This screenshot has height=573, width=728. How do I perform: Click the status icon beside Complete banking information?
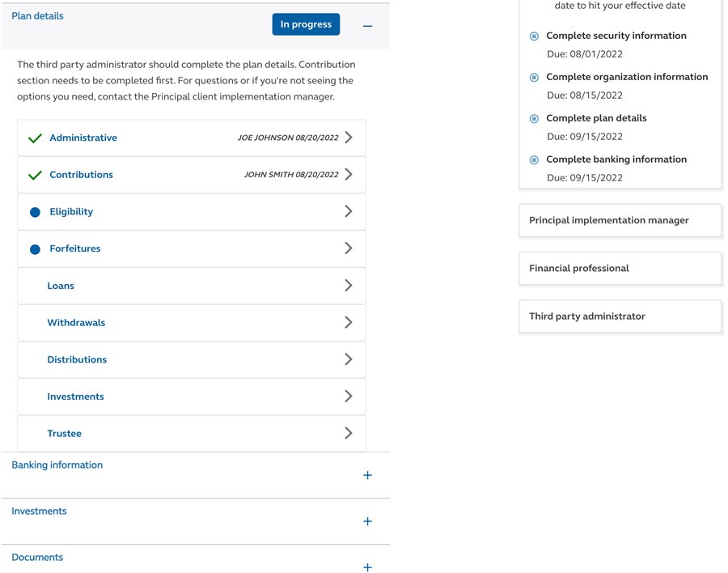pos(532,159)
